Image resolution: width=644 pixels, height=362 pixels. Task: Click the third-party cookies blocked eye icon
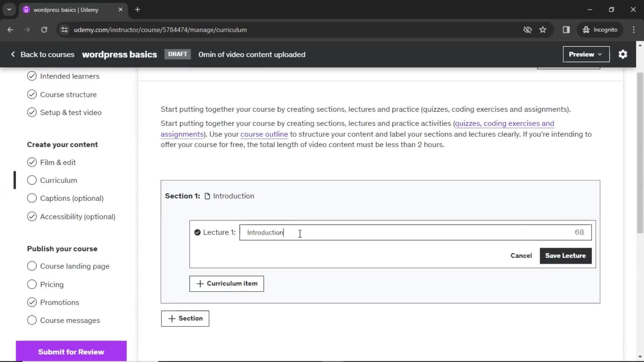coord(527,30)
